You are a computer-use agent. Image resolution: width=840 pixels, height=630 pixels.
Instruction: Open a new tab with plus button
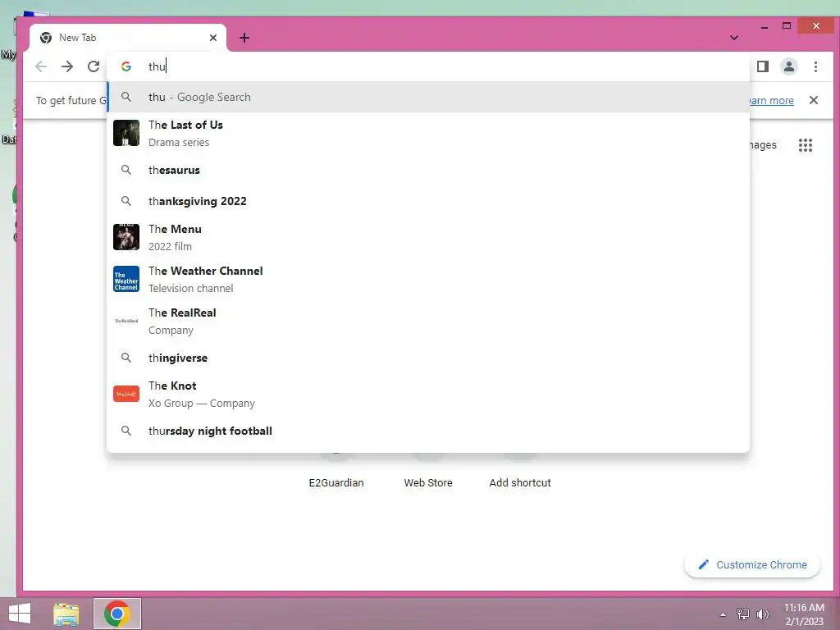pyautogui.click(x=244, y=38)
